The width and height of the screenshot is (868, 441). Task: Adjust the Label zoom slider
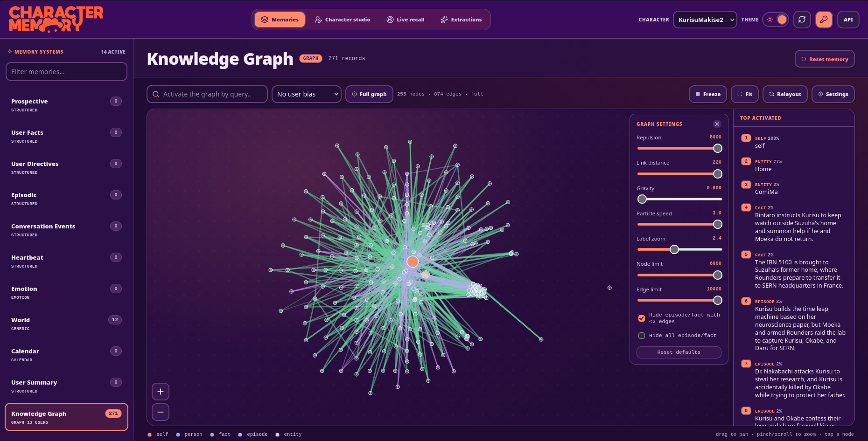pyautogui.click(x=679, y=249)
